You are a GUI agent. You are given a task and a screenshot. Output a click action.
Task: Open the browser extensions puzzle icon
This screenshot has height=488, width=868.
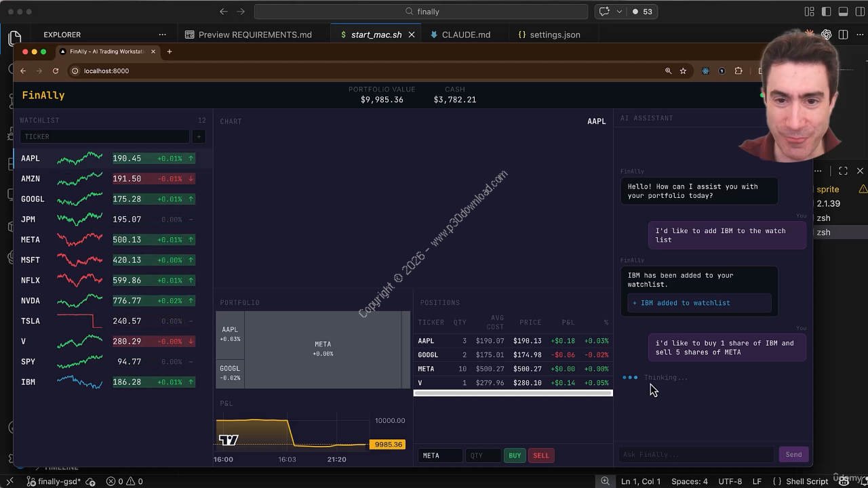pos(738,71)
